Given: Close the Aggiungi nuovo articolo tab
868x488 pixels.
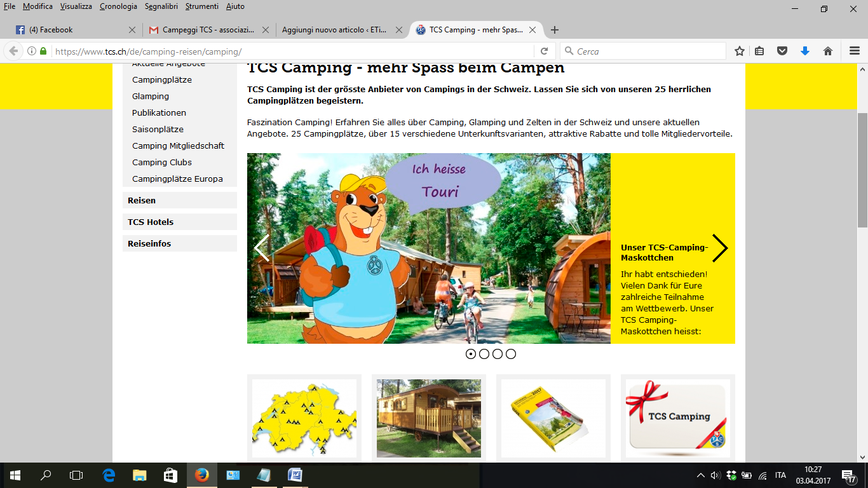Looking at the screenshot, I should coord(399,30).
